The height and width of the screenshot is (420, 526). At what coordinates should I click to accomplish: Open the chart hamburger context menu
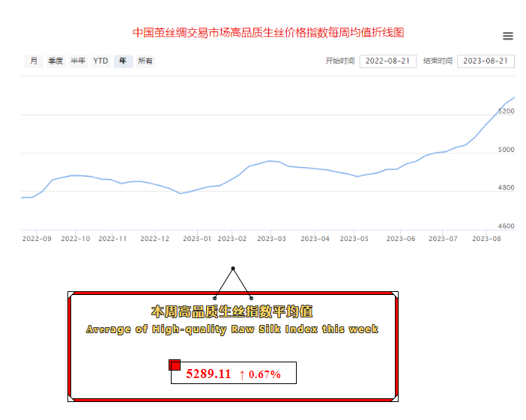pyautogui.click(x=508, y=36)
